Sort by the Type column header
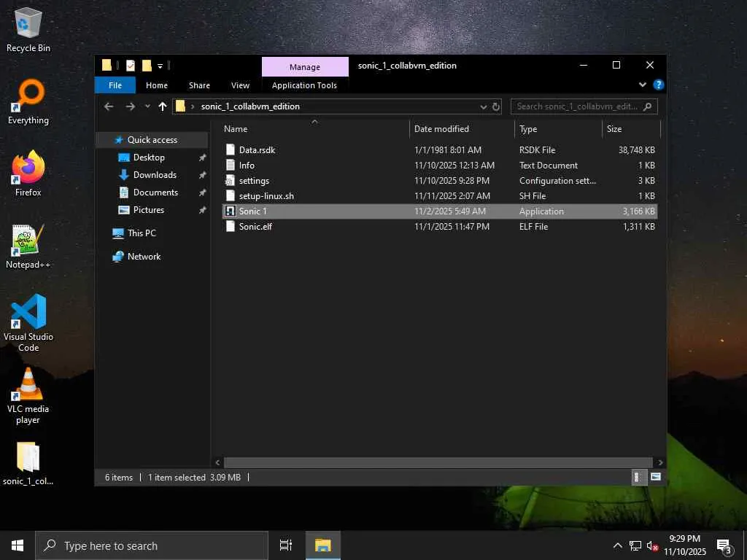 [x=558, y=128]
